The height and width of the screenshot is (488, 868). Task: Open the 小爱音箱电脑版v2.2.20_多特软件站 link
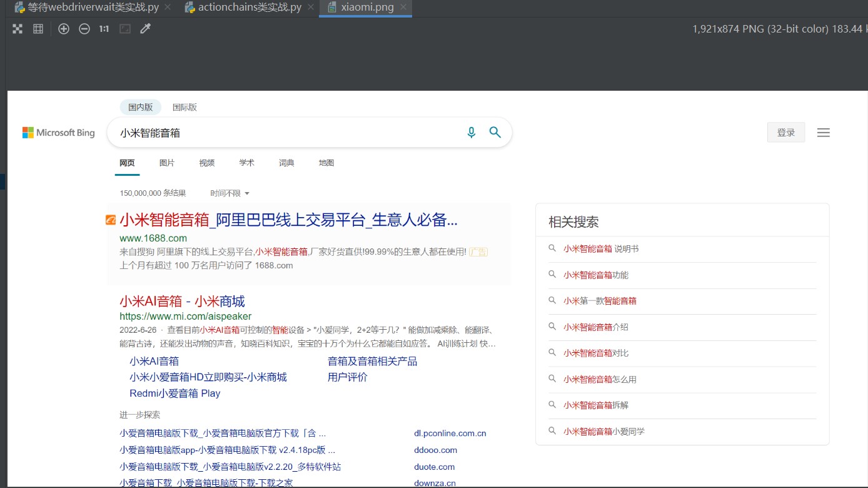point(230,467)
